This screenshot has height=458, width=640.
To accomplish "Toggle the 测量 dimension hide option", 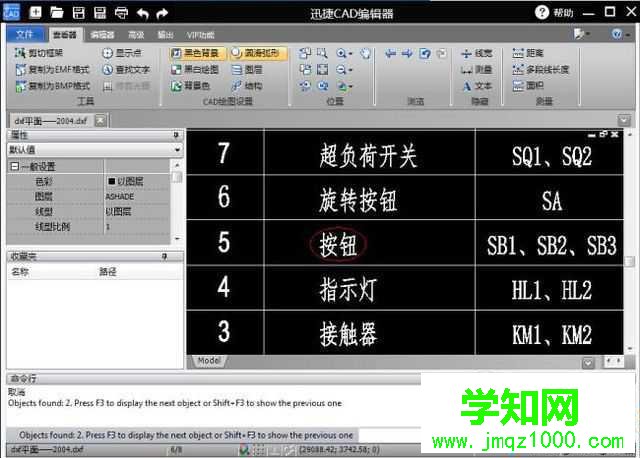I will click(477, 70).
